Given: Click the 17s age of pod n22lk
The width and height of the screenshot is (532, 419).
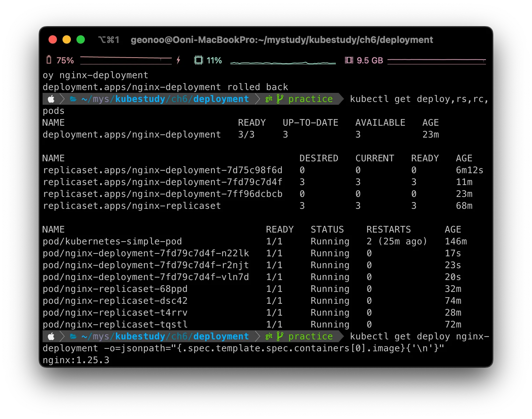Looking at the screenshot, I should [x=453, y=253].
